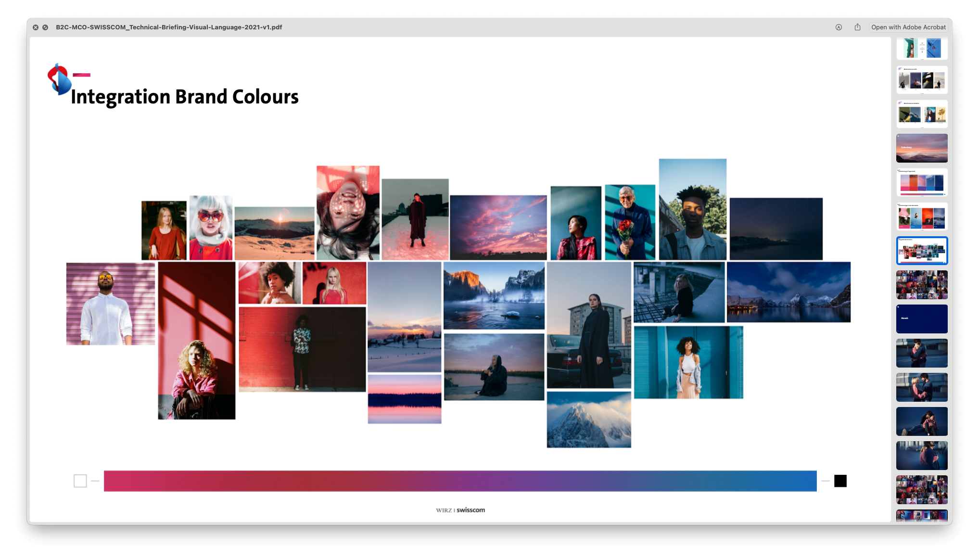
Task: Open the thumbnail with palm tree photo
Action: (921, 114)
